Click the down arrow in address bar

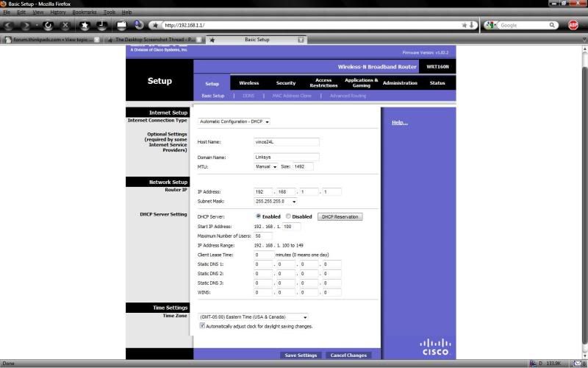(x=472, y=25)
